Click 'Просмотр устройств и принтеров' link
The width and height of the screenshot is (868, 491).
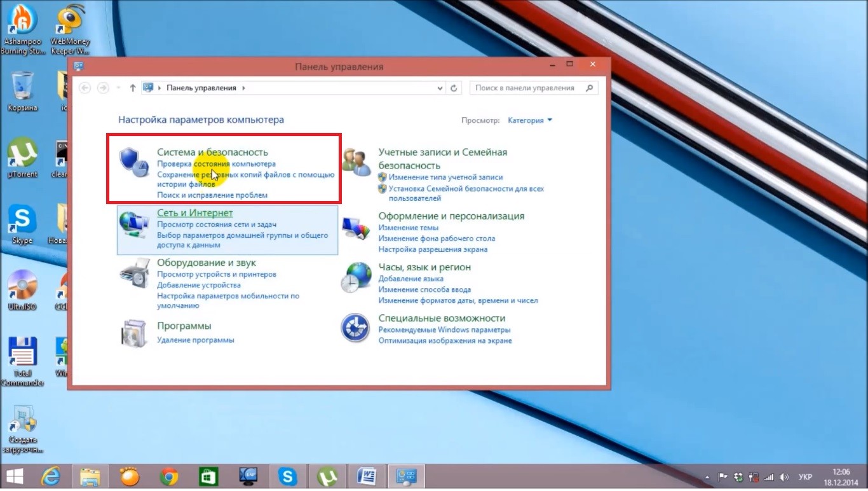[x=217, y=275]
